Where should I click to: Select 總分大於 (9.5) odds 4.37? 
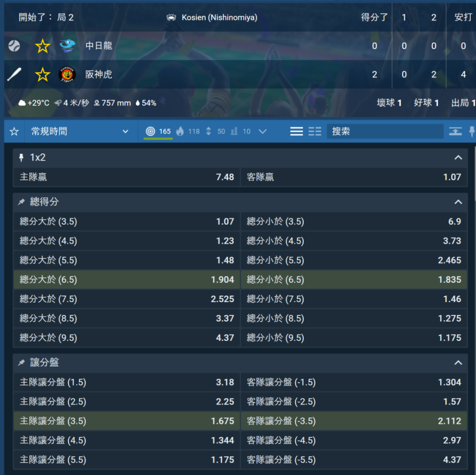(127, 338)
